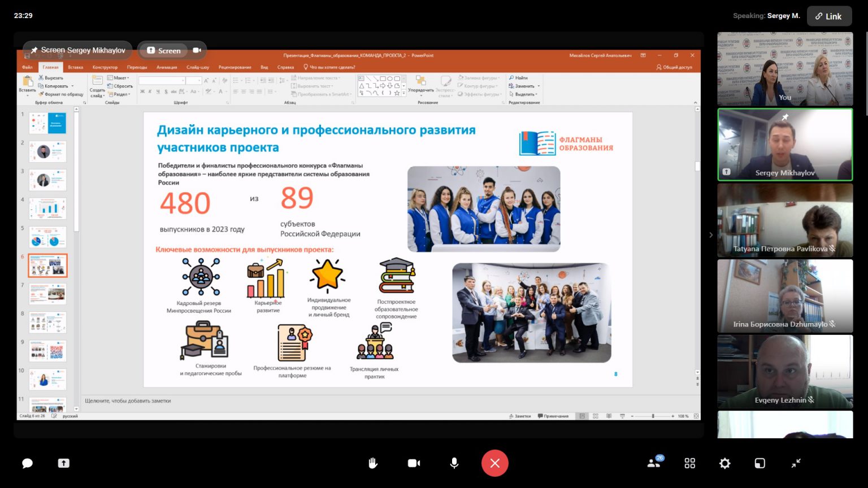Select the Screen tab in the top pill
Image resolution: width=868 pixels, height=488 pixels.
pyautogui.click(x=164, y=50)
